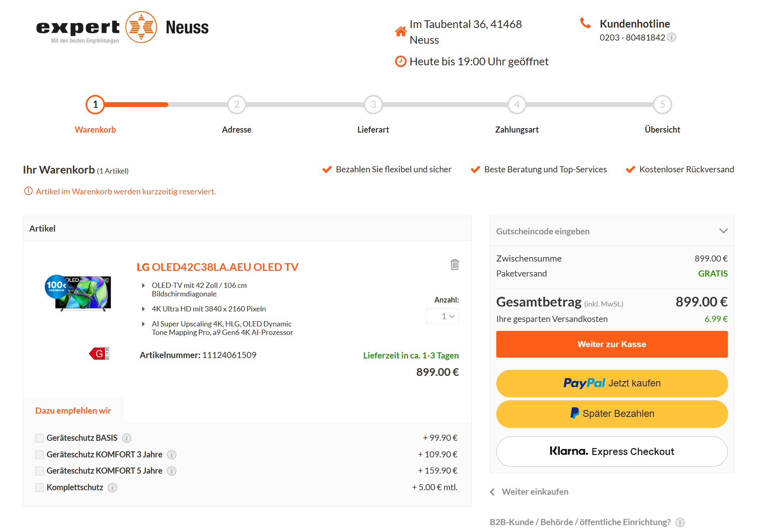Click the Weiter zur Kasse button
The width and height of the screenshot is (774, 532).
pos(611,344)
